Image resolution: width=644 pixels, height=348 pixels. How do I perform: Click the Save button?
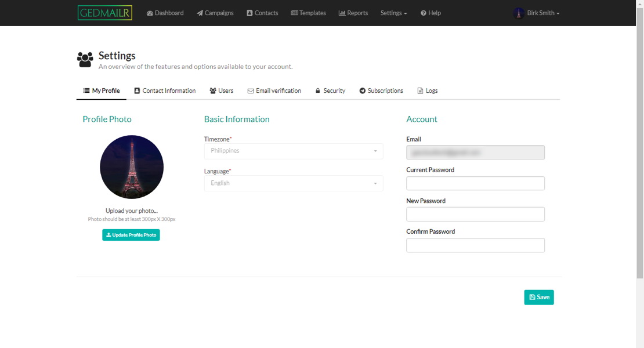pyautogui.click(x=539, y=297)
